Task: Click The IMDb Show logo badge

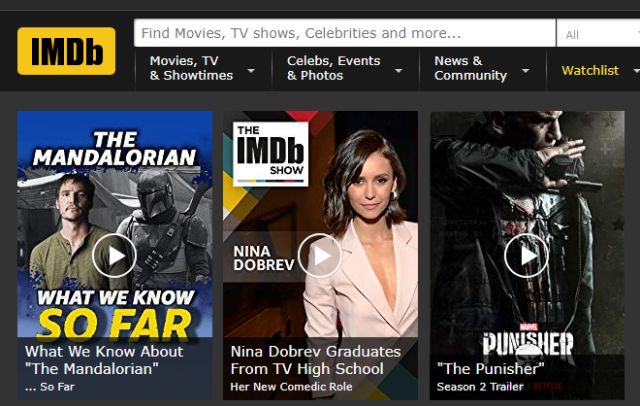Action: 271,154
